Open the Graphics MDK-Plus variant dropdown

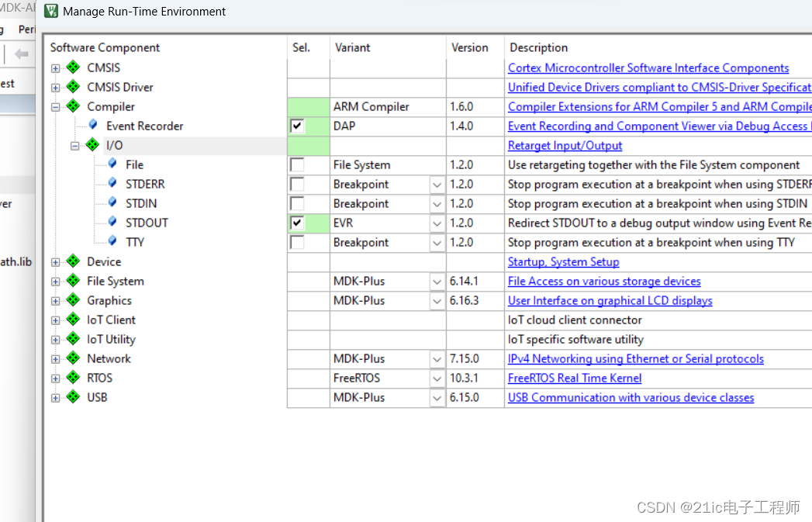[437, 301]
